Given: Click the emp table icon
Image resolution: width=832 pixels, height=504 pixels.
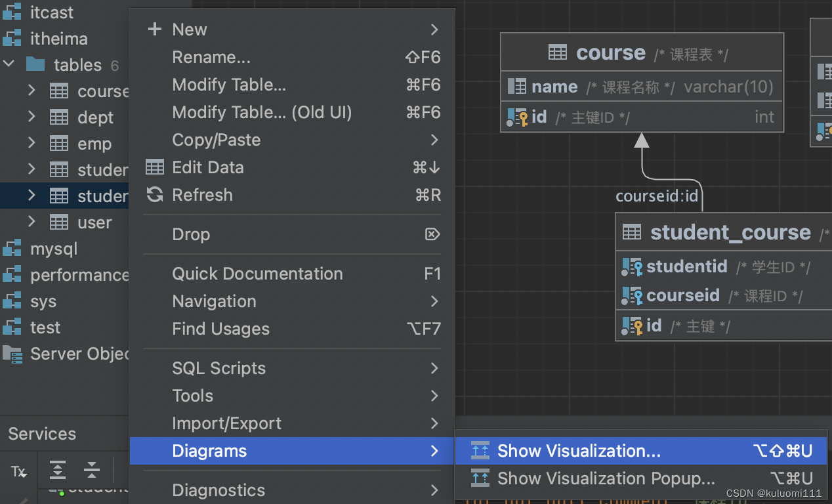Looking at the screenshot, I should (59, 144).
